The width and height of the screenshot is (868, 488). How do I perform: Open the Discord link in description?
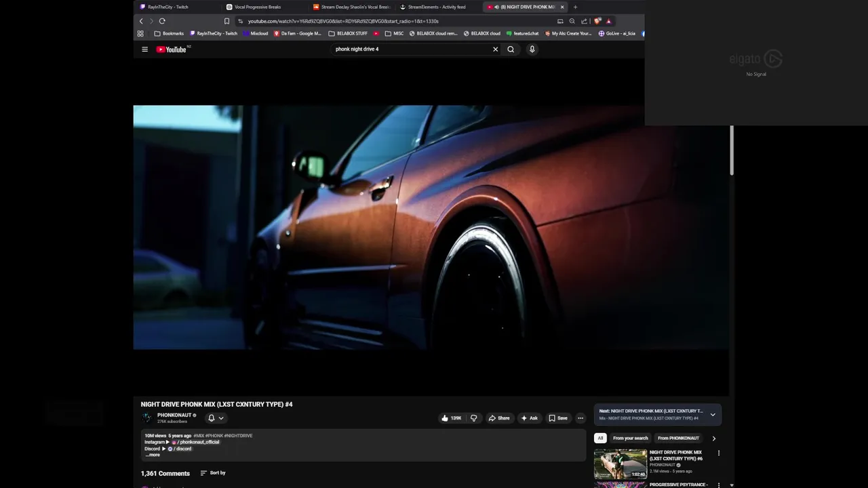(x=179, y=449)
